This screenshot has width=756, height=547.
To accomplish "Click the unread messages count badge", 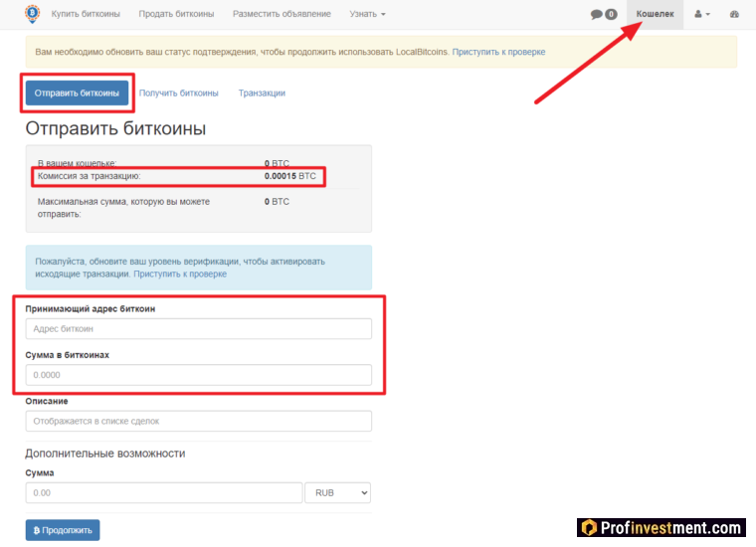I will [611, 15].
